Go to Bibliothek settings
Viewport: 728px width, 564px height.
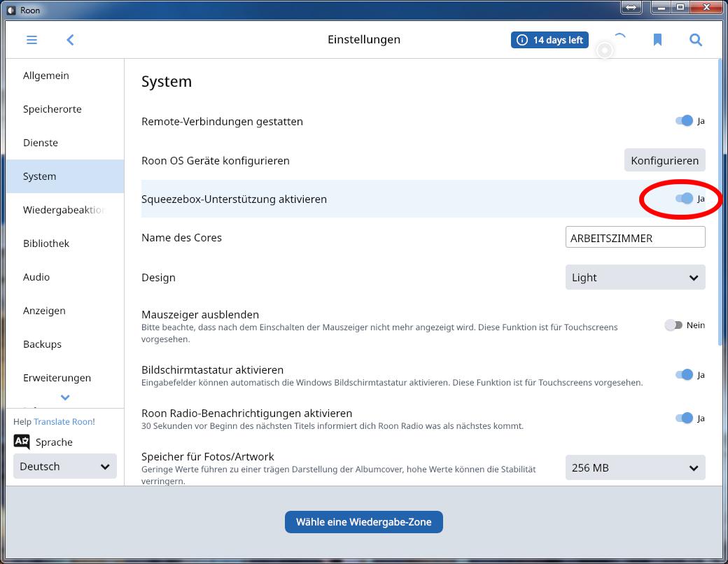coord(65,244)
